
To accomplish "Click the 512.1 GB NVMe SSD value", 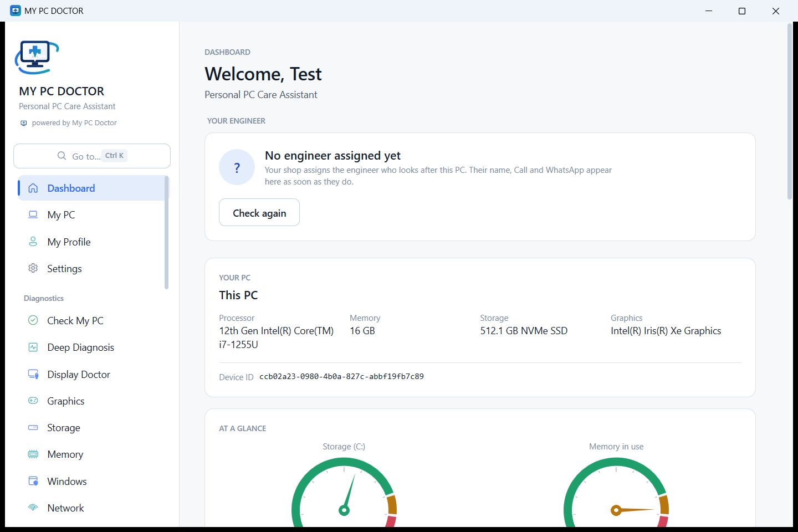I will [x=524, y=331].
